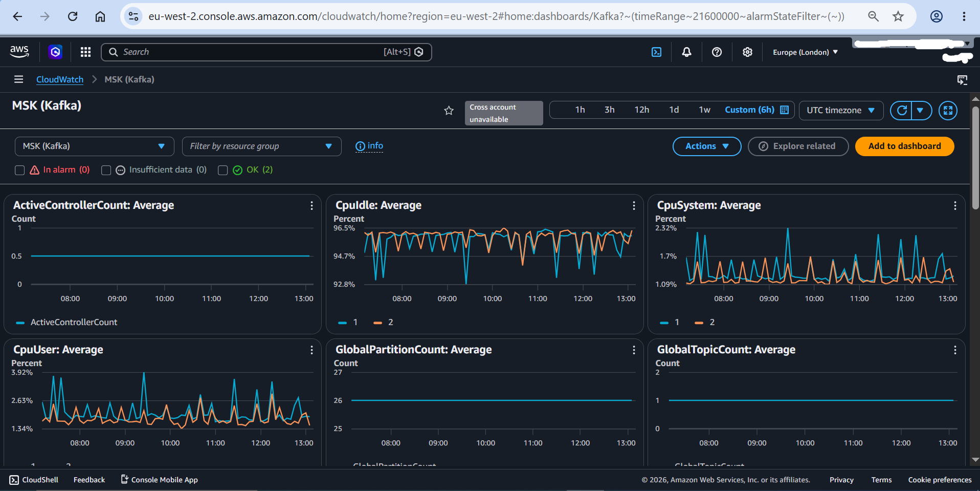Open GlobalTopicCount widget options menu
This screenshot has height=491, width=980.
click(955, 350)
